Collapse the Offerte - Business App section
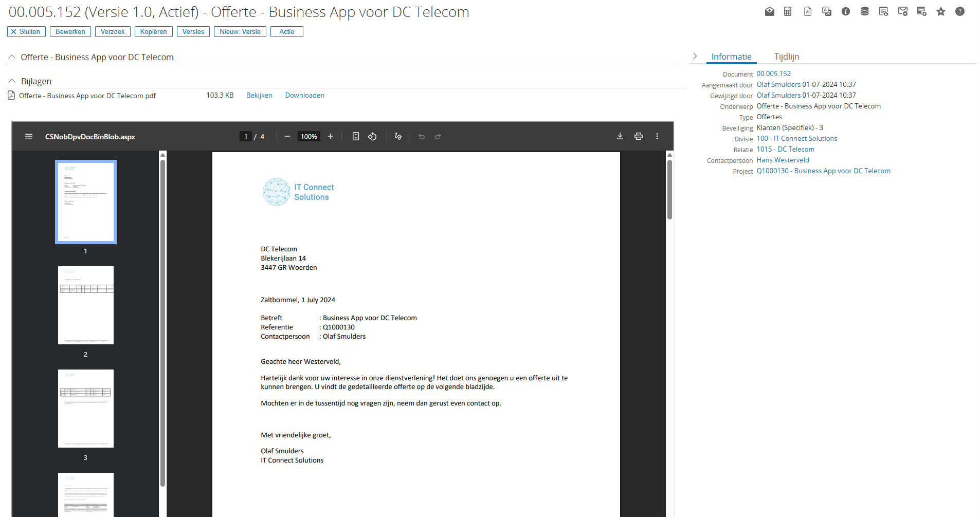 (x=11, y=57)
